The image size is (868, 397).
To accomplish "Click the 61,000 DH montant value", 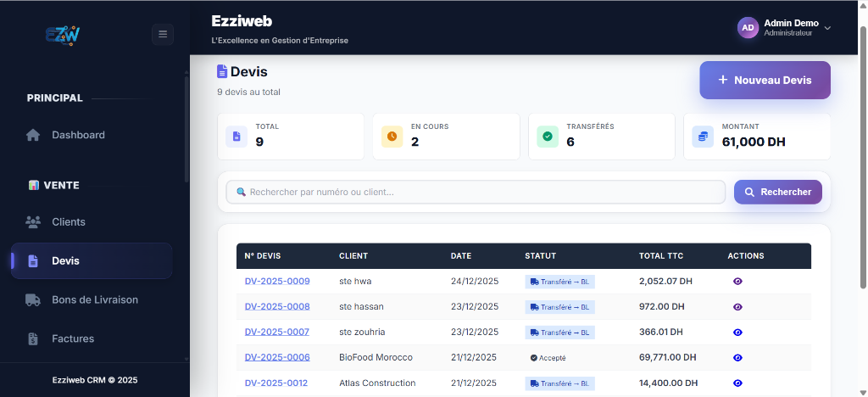I will (754, 143).
